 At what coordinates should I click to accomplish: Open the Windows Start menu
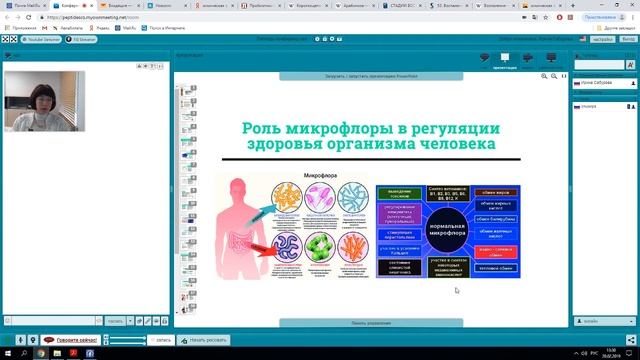coord(8,353)
